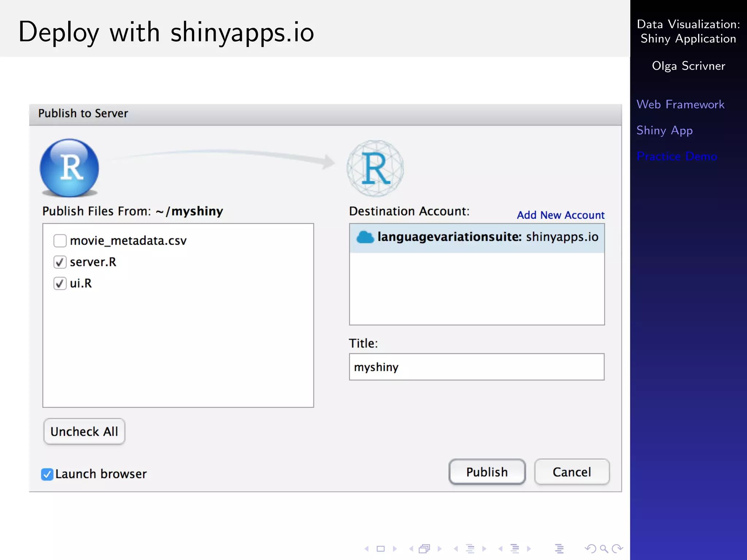Click the blue RStudio ball icon

[x=69, y=168]
